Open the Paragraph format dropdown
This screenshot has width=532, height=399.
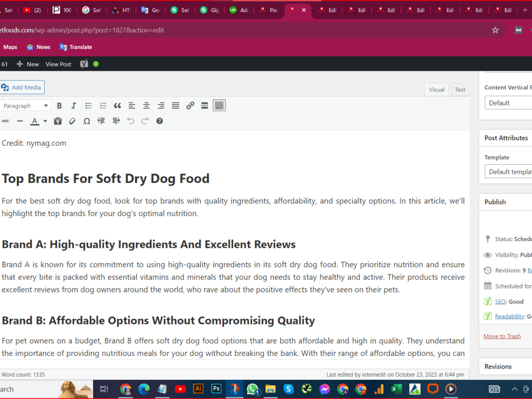coord(25,106)
